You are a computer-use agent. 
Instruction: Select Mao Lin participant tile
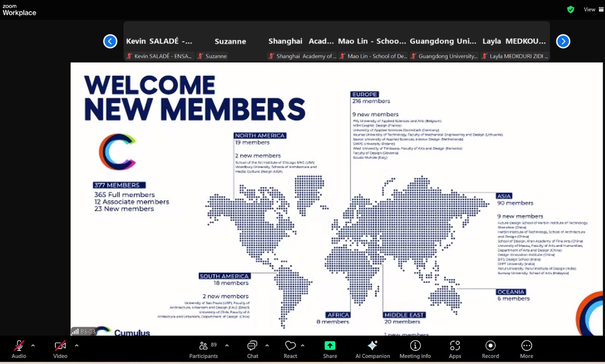point(373,41)
